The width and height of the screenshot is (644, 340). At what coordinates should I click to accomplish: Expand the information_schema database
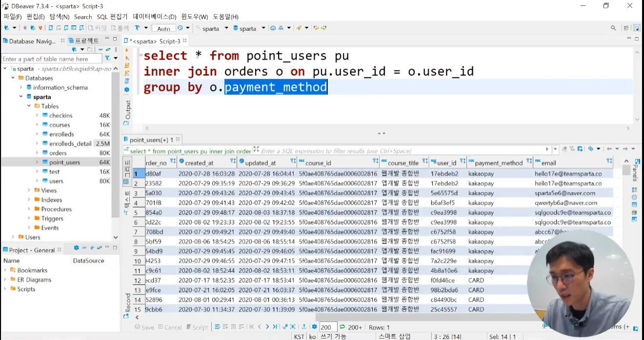point(21,87)
